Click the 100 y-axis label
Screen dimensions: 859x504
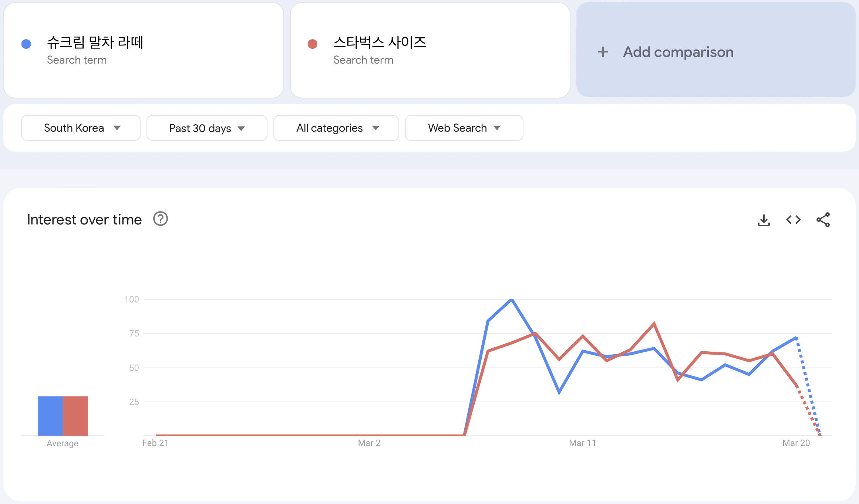131,300
